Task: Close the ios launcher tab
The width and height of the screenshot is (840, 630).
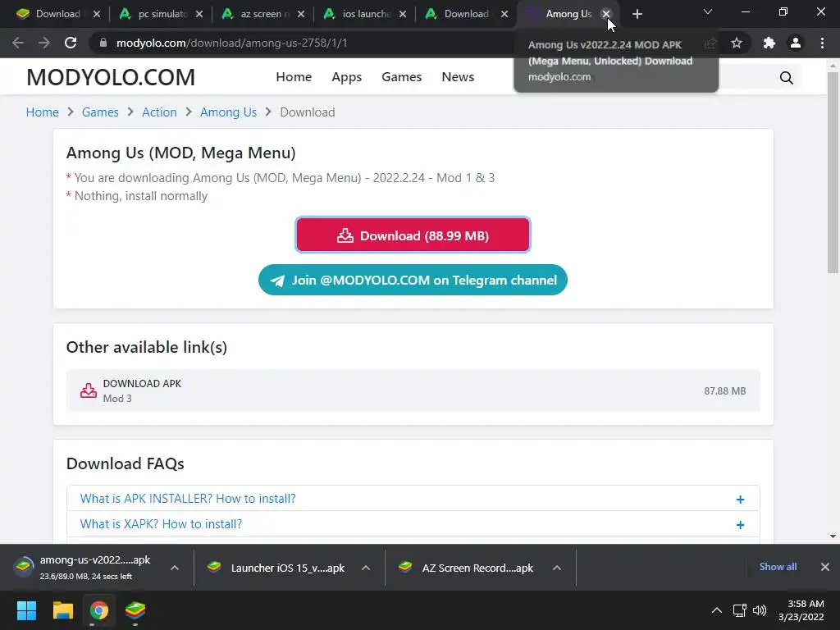Action: [x=403, y=14]
